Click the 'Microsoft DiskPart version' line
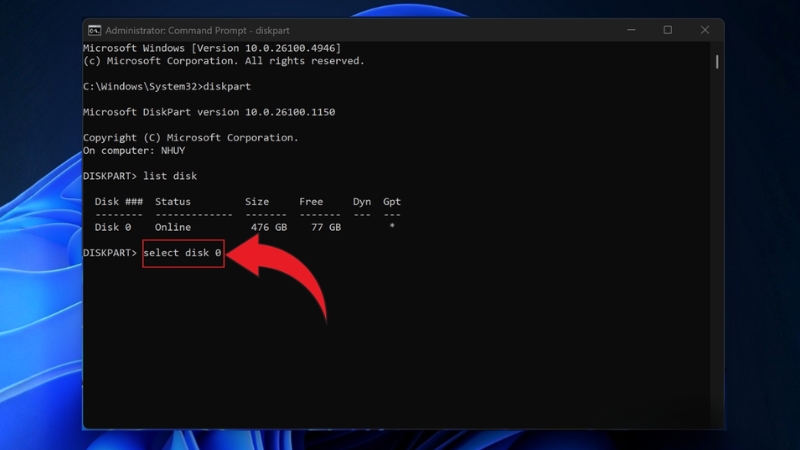Viewport: 800px width, 450px height. click(208, 112)
